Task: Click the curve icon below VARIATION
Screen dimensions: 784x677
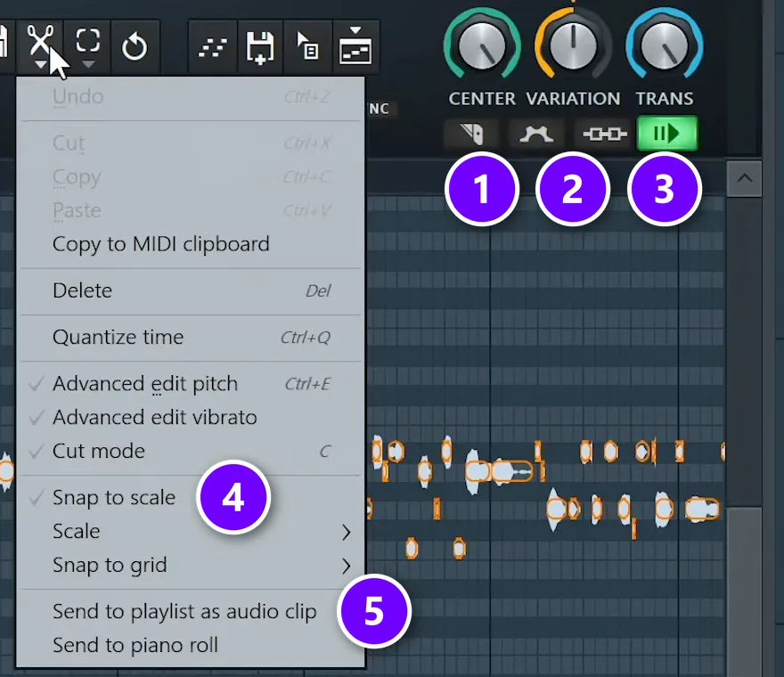Action: (536, 134)
